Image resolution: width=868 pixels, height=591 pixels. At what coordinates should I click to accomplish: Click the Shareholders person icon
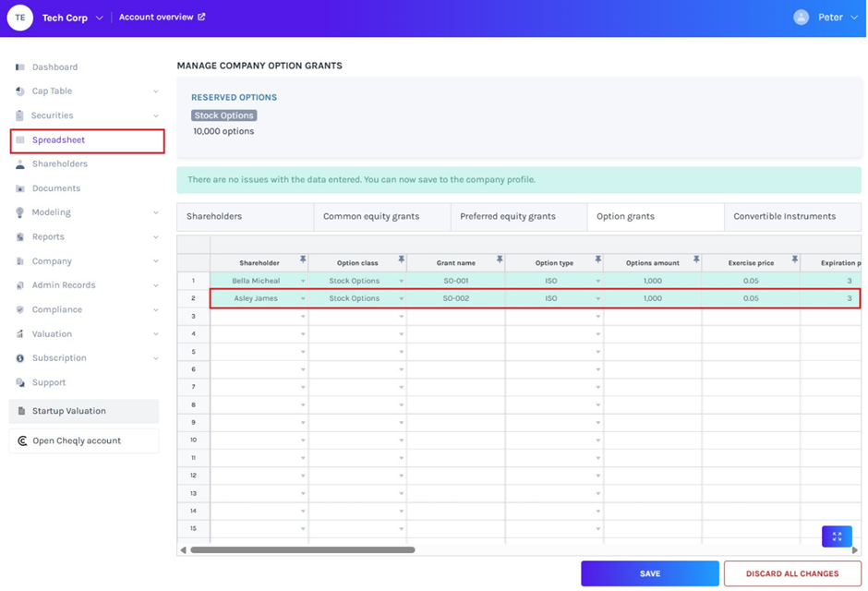point(20,164)
